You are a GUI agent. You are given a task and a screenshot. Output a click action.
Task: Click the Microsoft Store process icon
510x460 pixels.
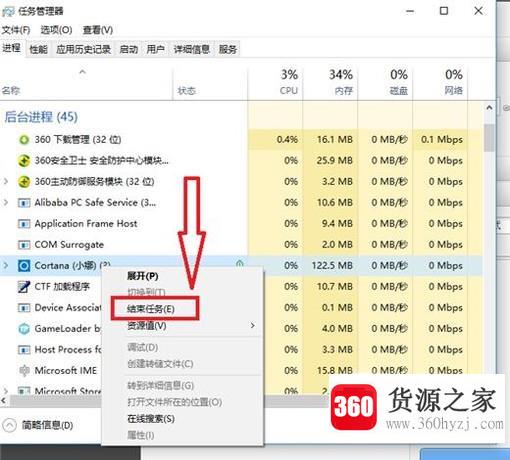[x=24, y=391]
